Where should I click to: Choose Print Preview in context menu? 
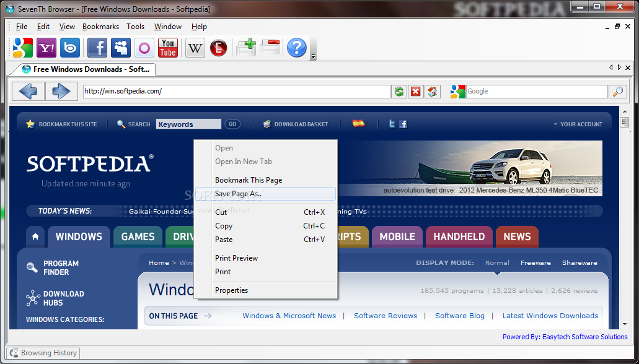point(265,258)
